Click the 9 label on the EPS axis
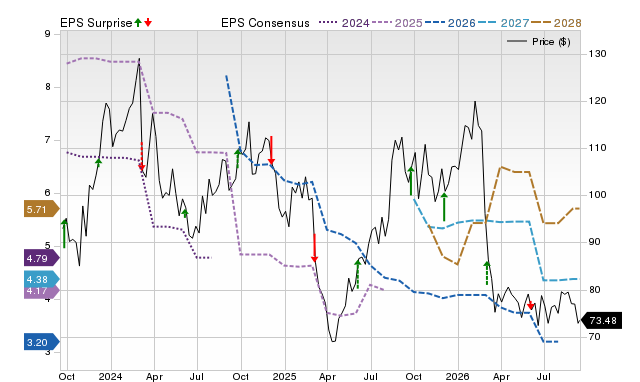Viewport: 640px width, 382px height. (47, 34)
